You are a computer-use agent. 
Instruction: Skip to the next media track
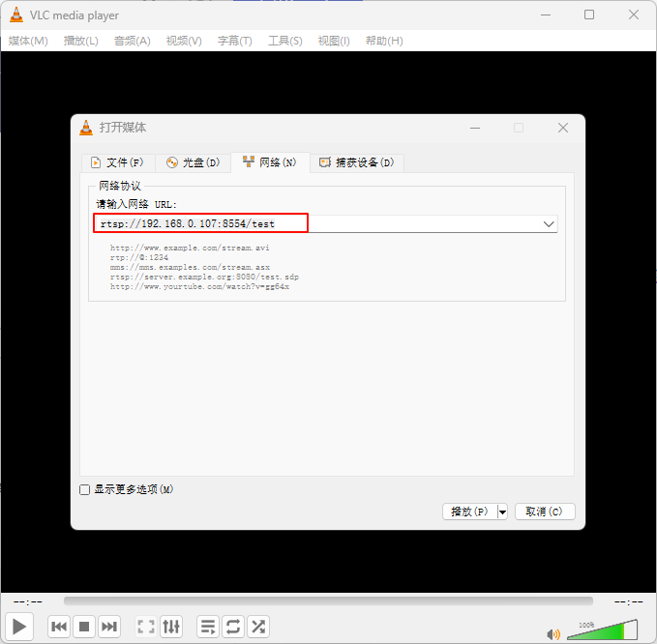[109, 627]
